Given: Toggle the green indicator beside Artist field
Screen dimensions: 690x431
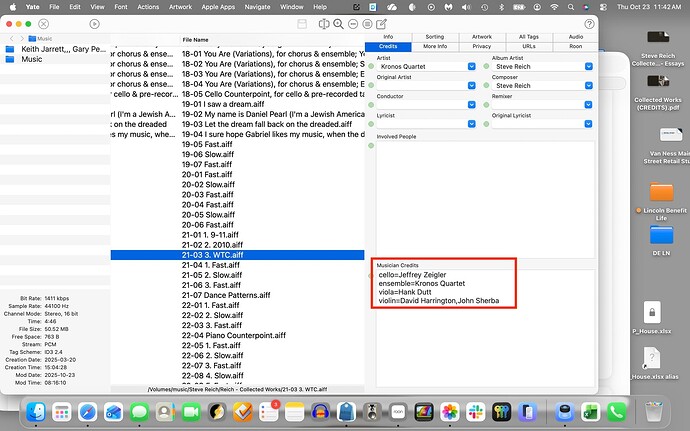Looking at the screenshot, I should 372,67.
